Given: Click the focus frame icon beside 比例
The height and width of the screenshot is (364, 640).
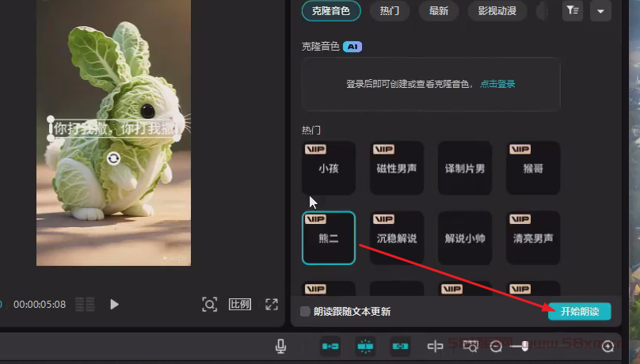Looking at the screenshot, I should pyautogui.click(x=209, y=304).
